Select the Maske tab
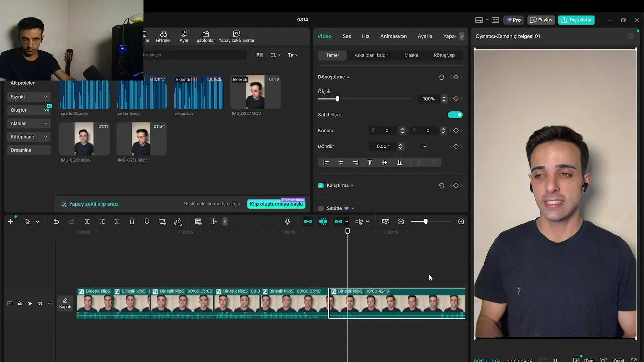 click(411, 55)
